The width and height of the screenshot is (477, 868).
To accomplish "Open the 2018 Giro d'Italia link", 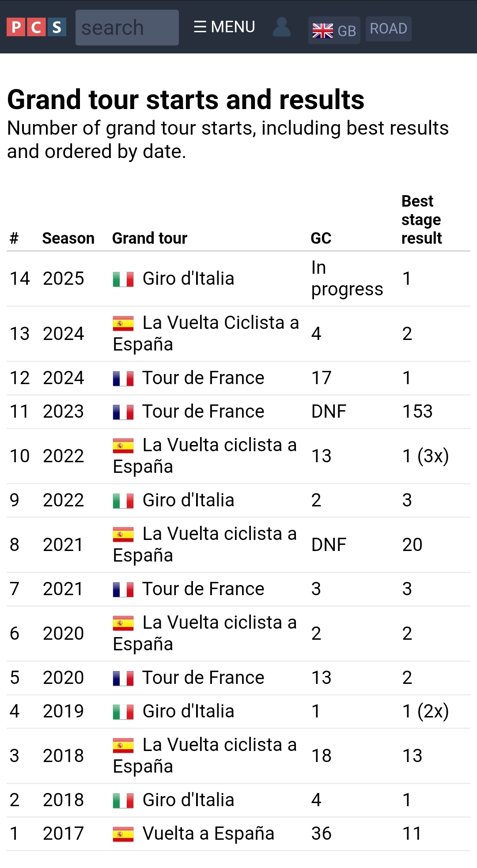I will point(189,800).
